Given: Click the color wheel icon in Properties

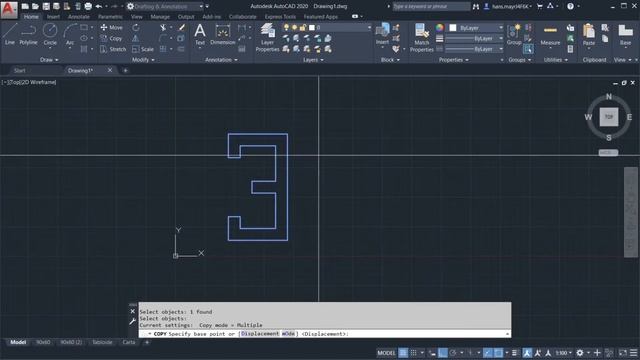Looking at the screenshot, I should click(x=440, y=27).
